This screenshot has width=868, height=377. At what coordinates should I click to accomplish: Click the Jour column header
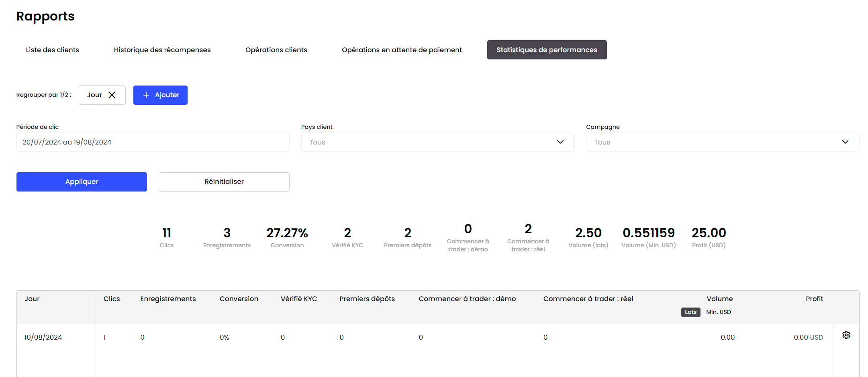(32, 299)
